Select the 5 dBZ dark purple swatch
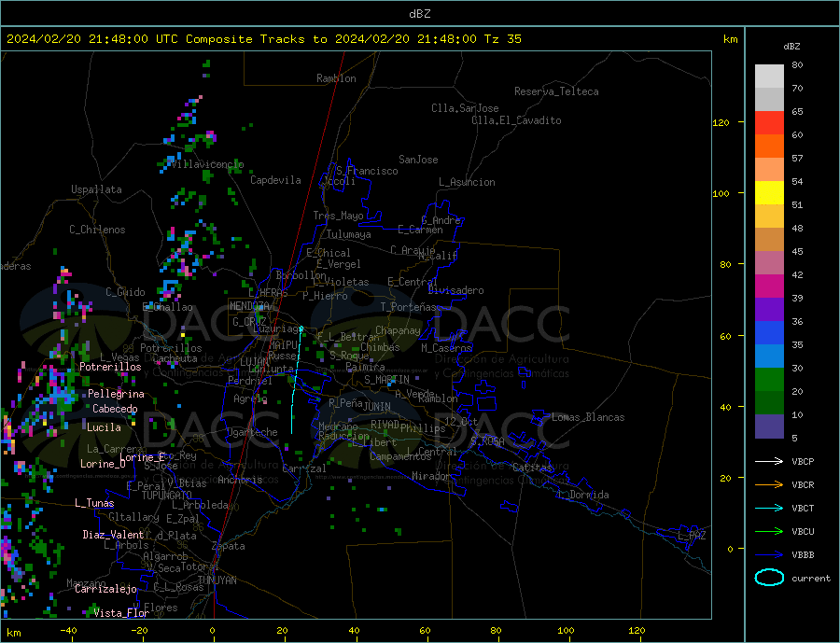 [769, 426]
